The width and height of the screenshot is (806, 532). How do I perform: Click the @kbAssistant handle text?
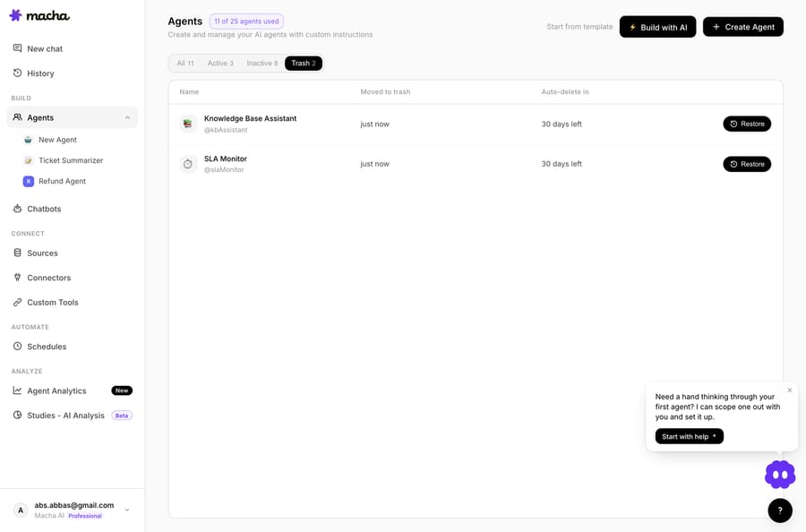226,130
